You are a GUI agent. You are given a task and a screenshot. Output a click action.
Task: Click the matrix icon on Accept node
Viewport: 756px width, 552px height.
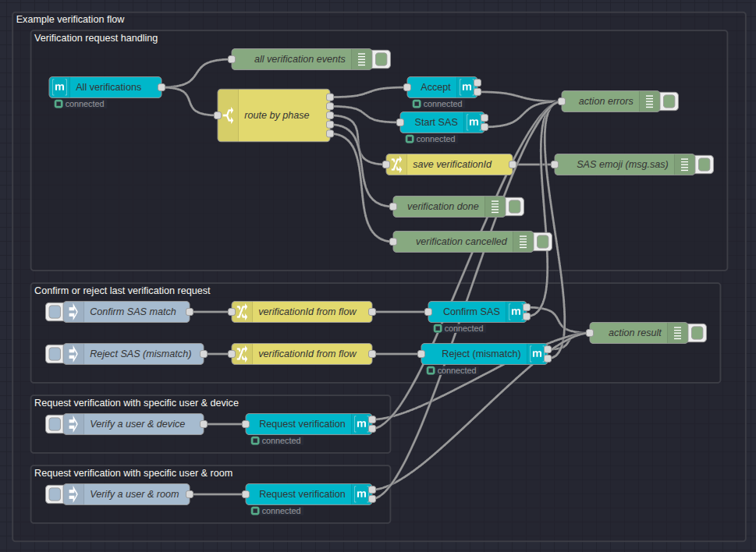tap(467, 87)
